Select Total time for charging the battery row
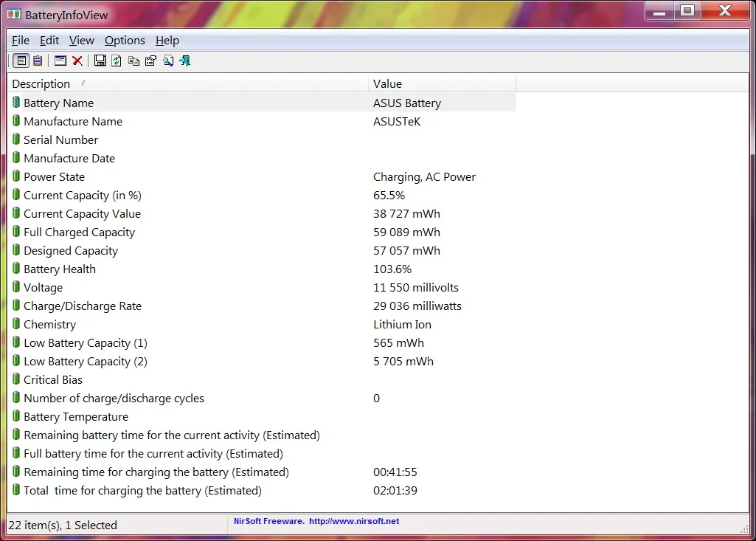This screenshot has height=541, width=756. [263, 490]
